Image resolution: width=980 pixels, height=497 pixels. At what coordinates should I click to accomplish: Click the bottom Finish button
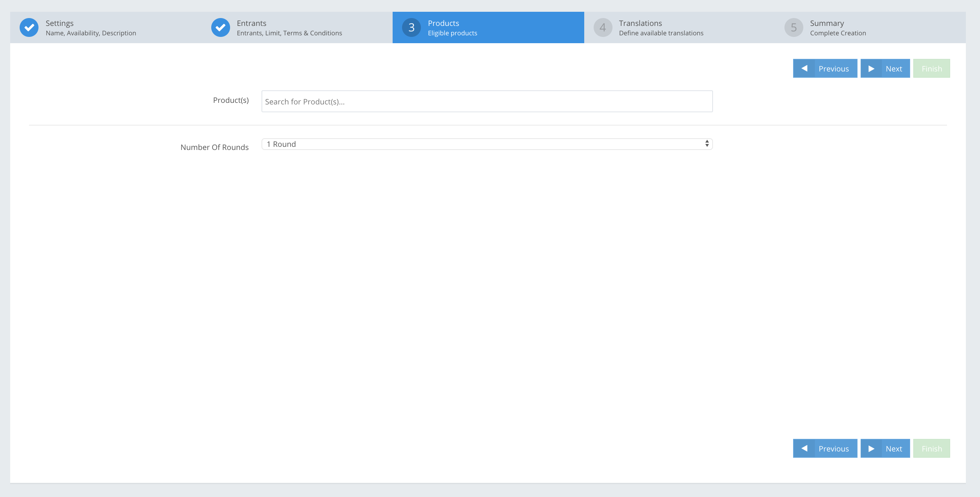[x=931, y=448]
